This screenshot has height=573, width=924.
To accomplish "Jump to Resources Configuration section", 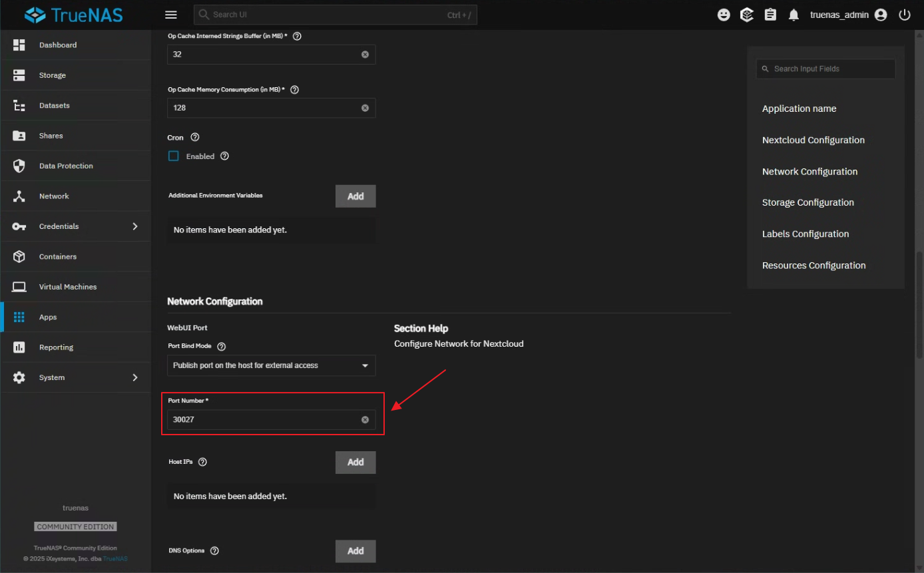I will coord(814,266).
